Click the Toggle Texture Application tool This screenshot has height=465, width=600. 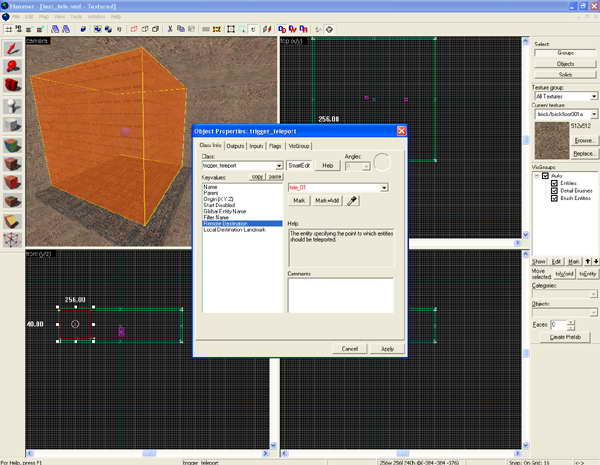click(x=12, y=143)
